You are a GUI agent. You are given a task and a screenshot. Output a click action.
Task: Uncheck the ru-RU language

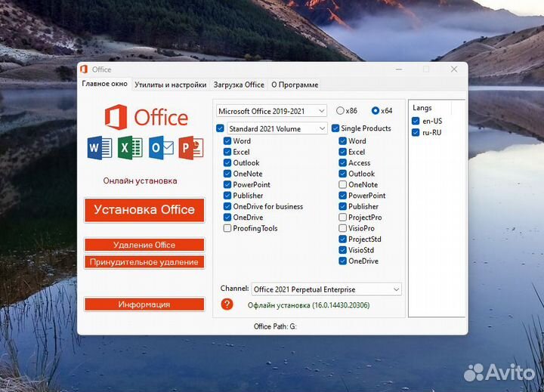point(416,132)
